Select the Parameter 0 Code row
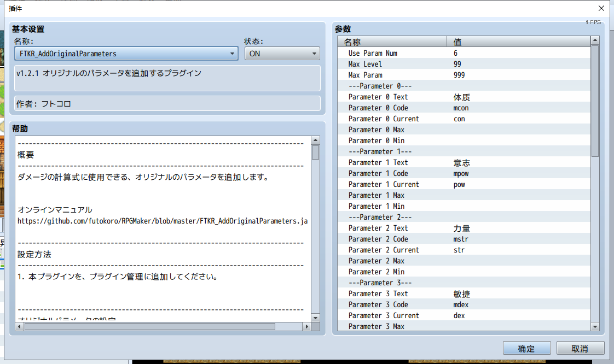Screen dimensions: 614x364 point(464,108)
